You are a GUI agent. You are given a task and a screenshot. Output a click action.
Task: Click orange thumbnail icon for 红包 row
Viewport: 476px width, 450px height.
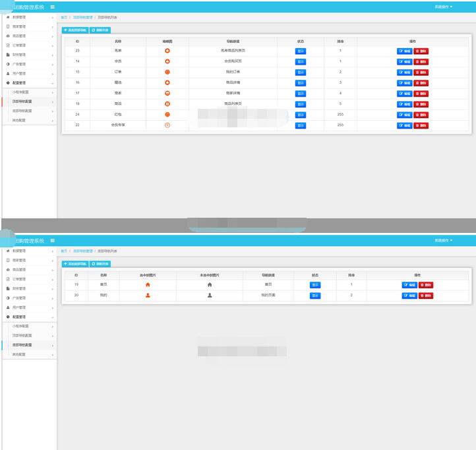coord(167,114)
